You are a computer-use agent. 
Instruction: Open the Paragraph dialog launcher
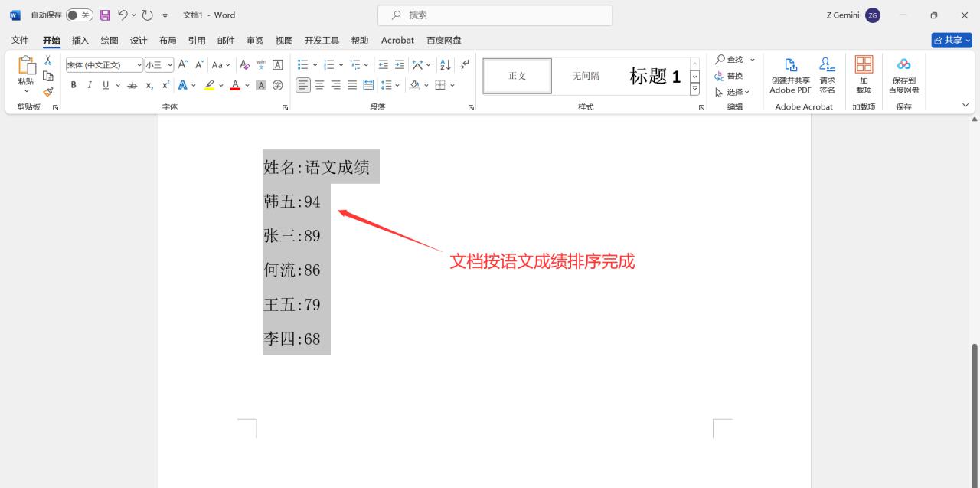pos(471,107)
